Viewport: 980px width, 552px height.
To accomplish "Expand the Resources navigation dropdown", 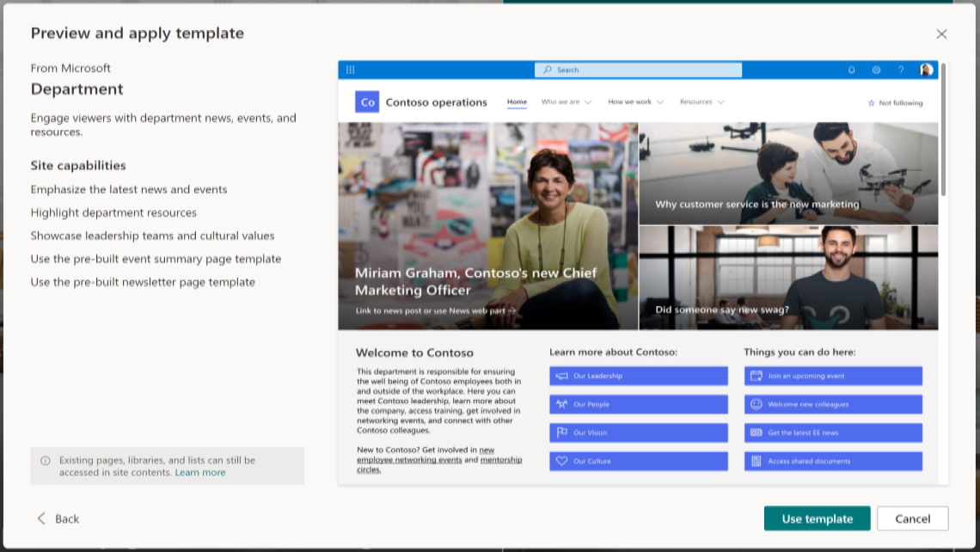I will coord(701,102).
